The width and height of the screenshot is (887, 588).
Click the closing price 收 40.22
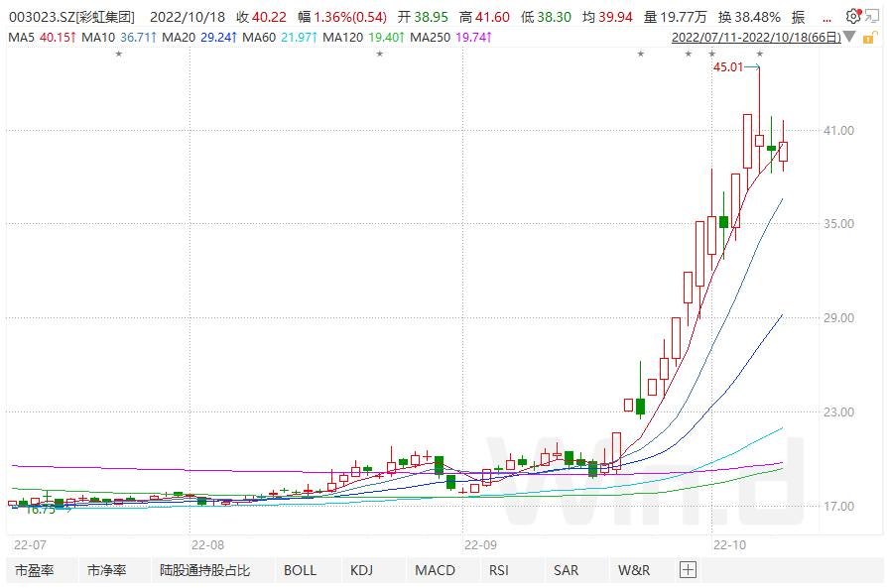[x=261, y=17]
